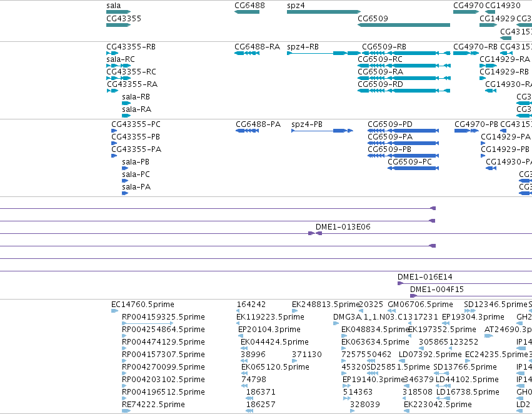532x414 pixels.
Task: Select transcript CG14929-RB
Action: pos(483,78)
